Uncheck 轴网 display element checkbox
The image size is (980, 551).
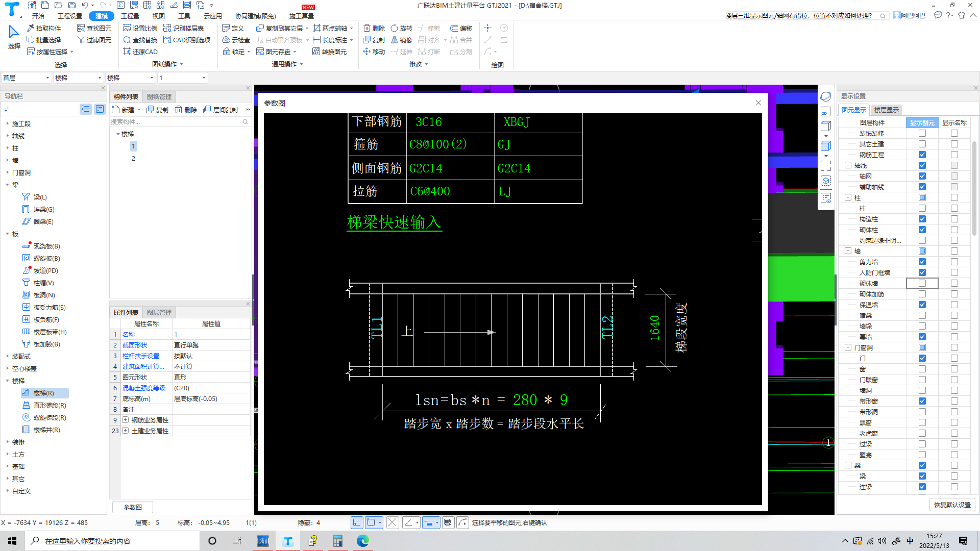(922, 176)
